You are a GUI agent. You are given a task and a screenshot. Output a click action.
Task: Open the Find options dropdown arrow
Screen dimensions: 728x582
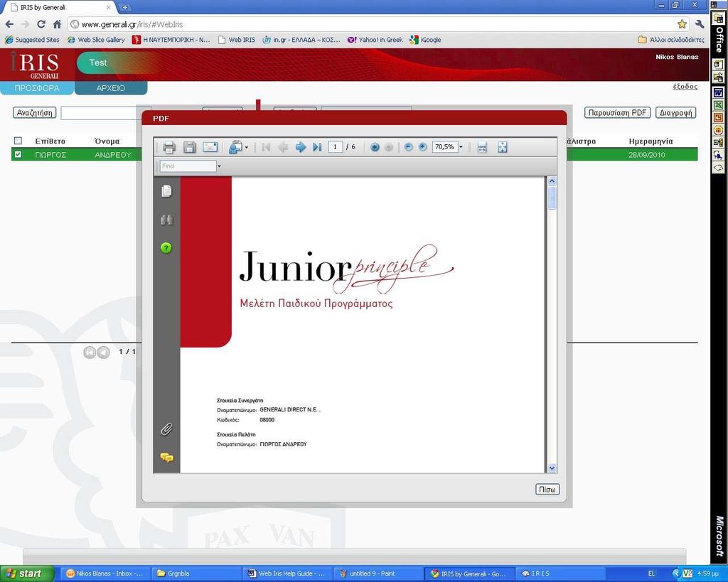[219, 166]
